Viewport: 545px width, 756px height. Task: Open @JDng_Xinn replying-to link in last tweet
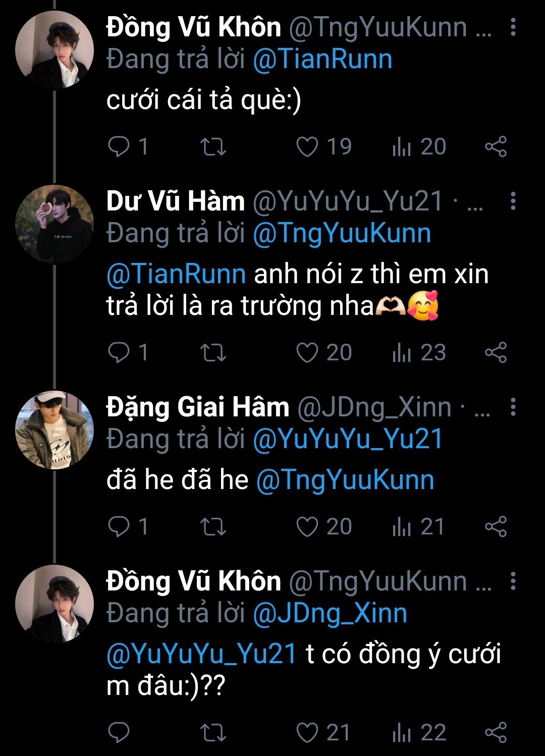(330, 614)
